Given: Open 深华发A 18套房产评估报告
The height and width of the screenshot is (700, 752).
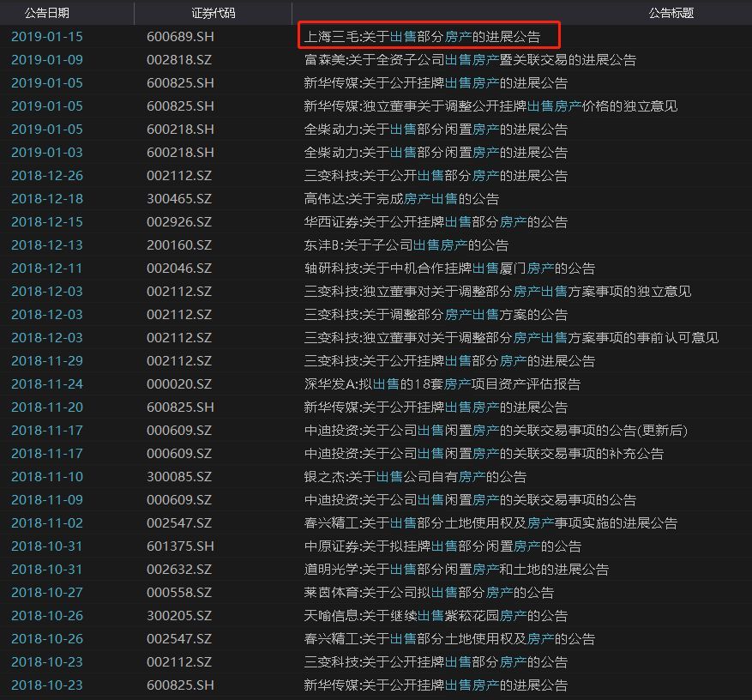Looking at the screenshot, I should click(442, 383).
